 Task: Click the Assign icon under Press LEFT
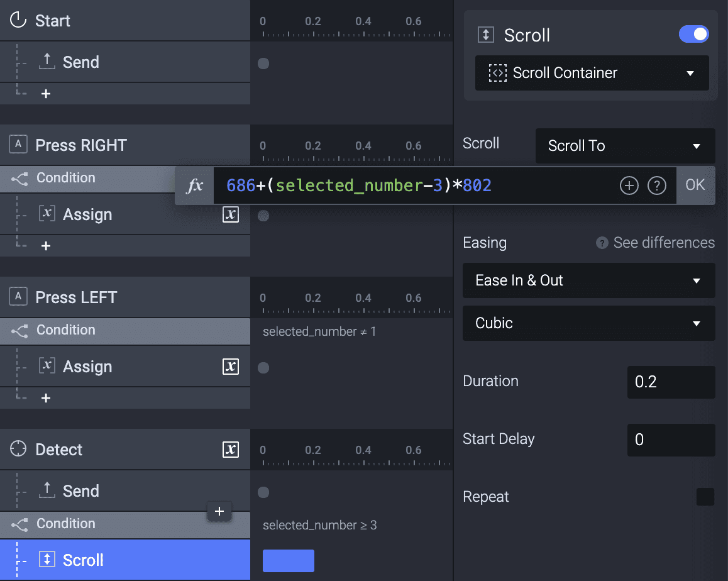coord(47,366)
